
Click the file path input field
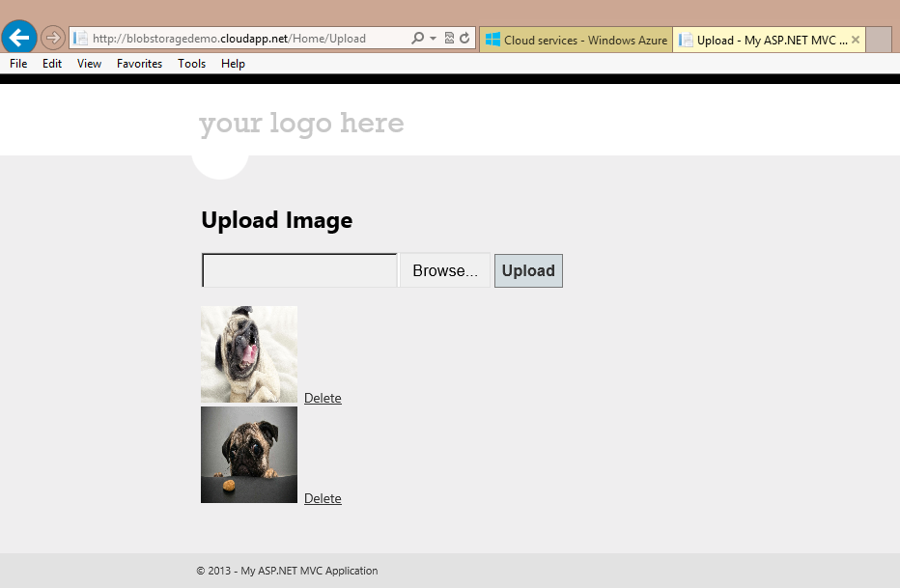pos(299,270)
